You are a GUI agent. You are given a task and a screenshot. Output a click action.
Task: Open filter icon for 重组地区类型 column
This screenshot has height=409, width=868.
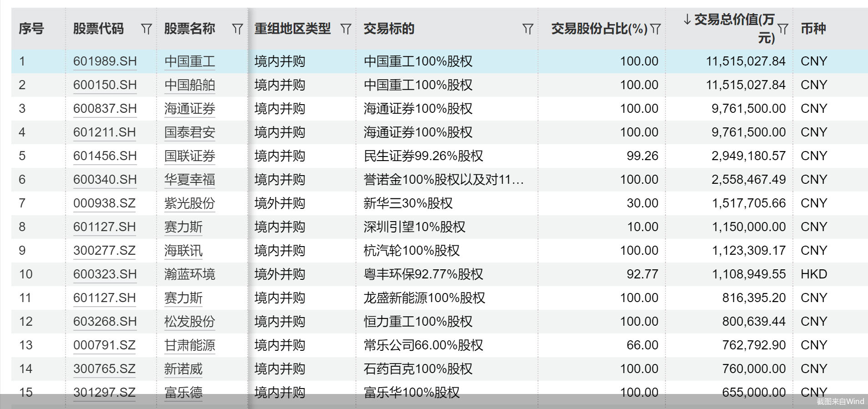click(346, 29)
